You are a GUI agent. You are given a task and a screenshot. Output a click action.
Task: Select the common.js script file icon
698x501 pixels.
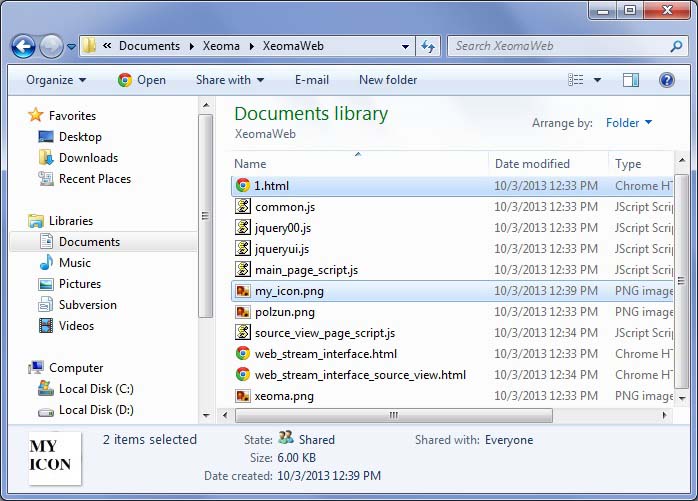(x=243, y=207)
